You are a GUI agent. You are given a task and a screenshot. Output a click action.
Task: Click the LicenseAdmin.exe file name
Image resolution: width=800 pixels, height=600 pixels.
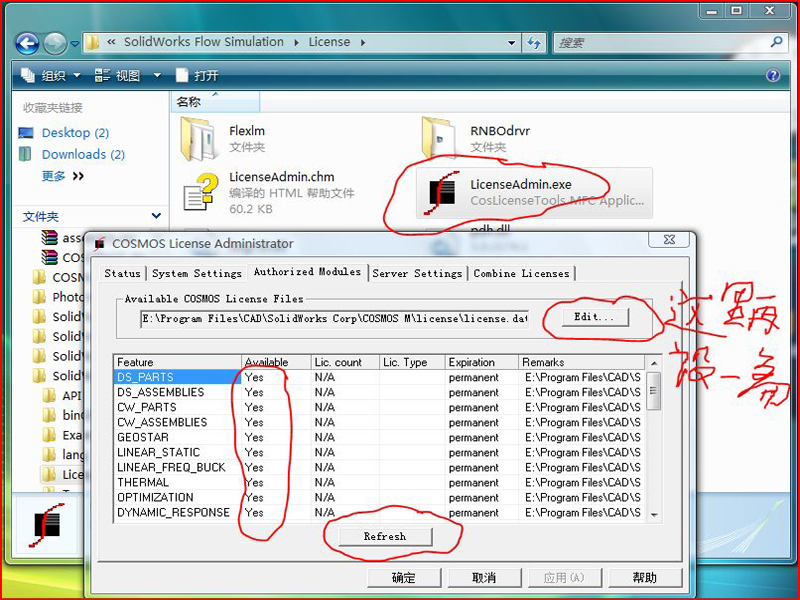[520, 184]
